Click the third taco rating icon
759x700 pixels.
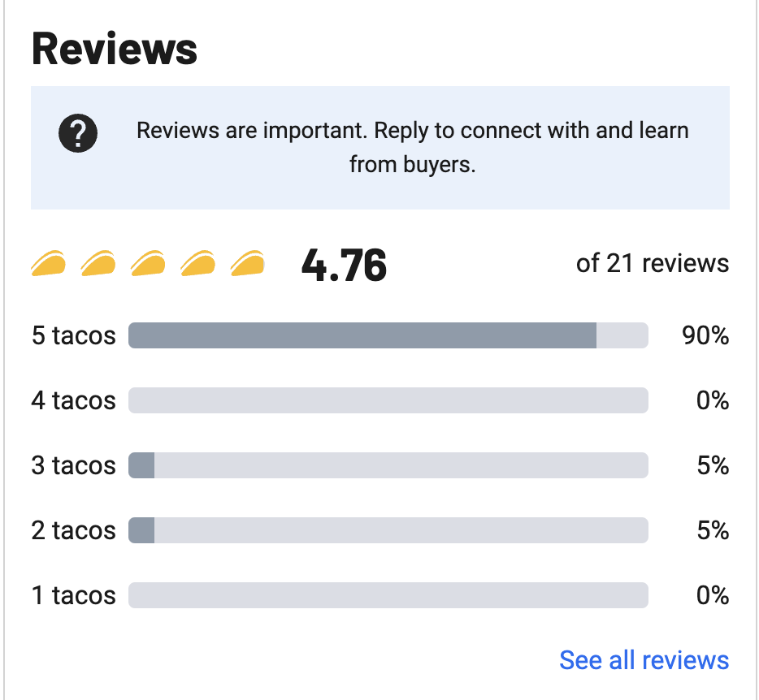tap(148, 263)
